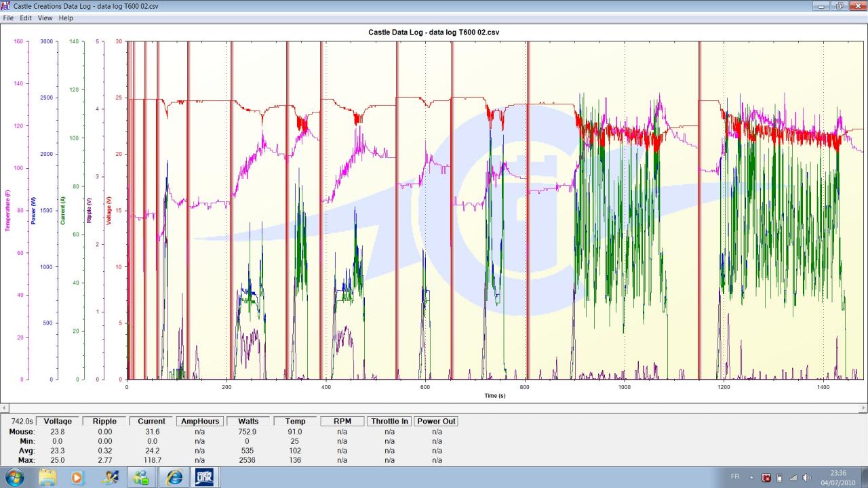Click the 'Min:' row label

(x=26, y=441)
